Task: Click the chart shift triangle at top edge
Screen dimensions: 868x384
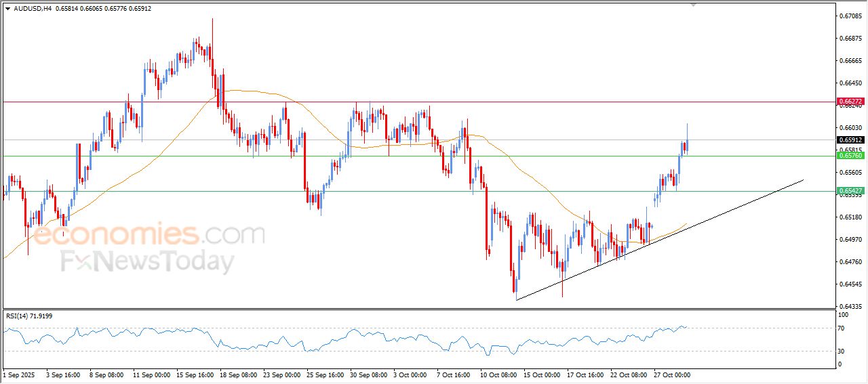Action: tap(693, 4)
